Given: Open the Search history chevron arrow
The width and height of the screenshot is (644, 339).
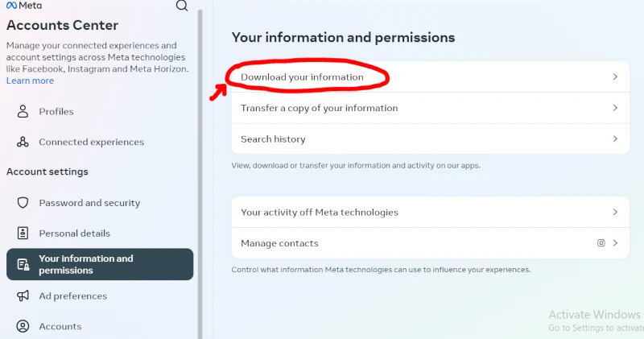Looking at the screenshot, I should click(615, 138).
